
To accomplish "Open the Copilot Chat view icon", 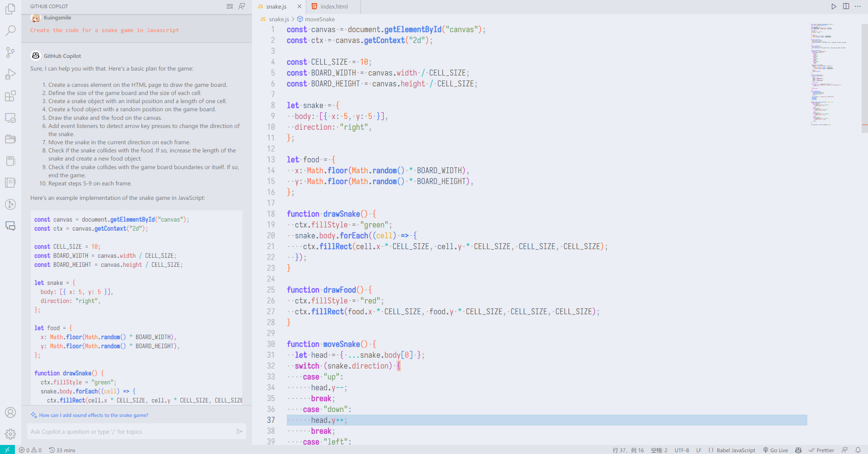I will pos(10,226).
